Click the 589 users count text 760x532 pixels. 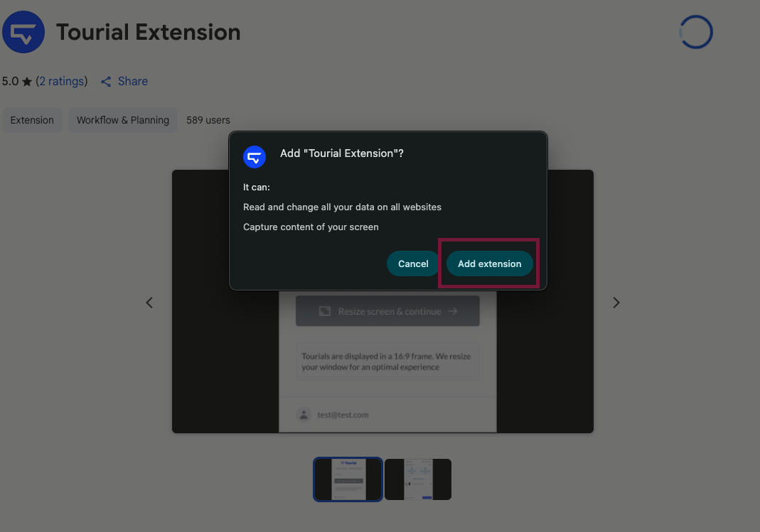[208, 120]
